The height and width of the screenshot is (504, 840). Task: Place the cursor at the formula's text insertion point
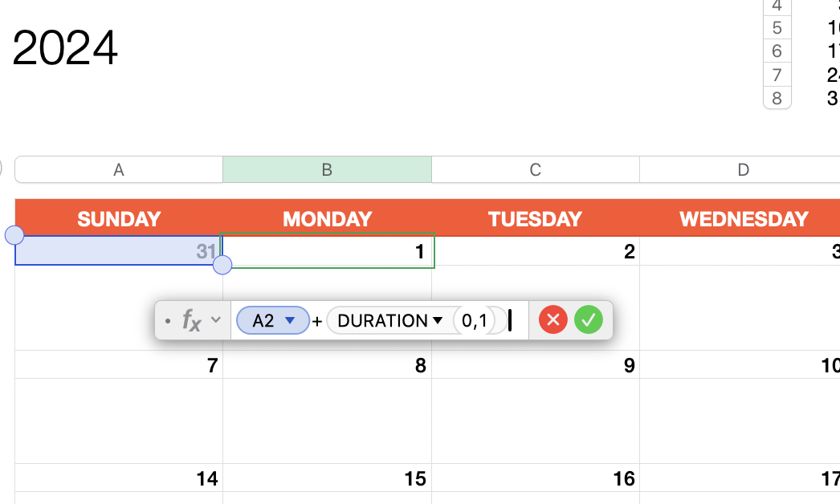point(512,319)
